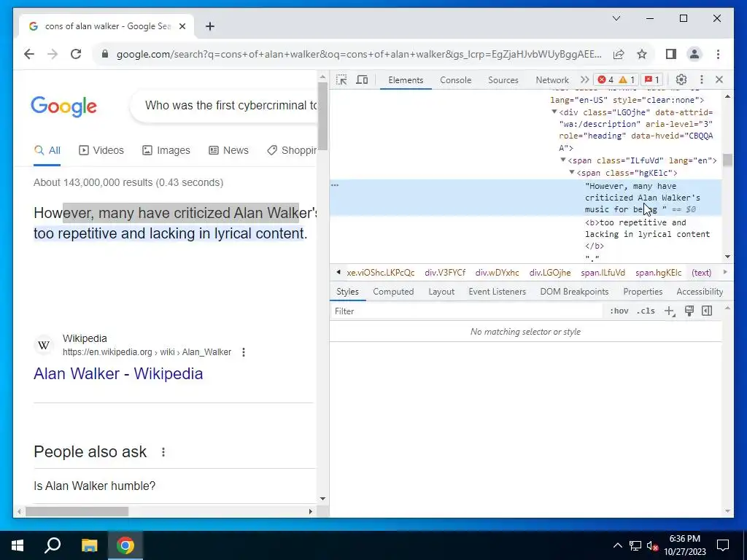Click the styles Filter input field
The image size is (747, 560).
point(467,311)
